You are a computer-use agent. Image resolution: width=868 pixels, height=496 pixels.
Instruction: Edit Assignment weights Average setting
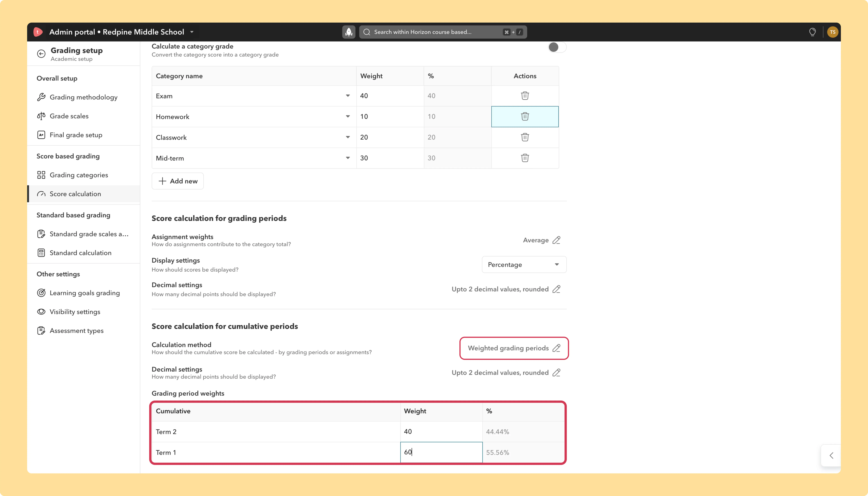[x=556, y=240]
